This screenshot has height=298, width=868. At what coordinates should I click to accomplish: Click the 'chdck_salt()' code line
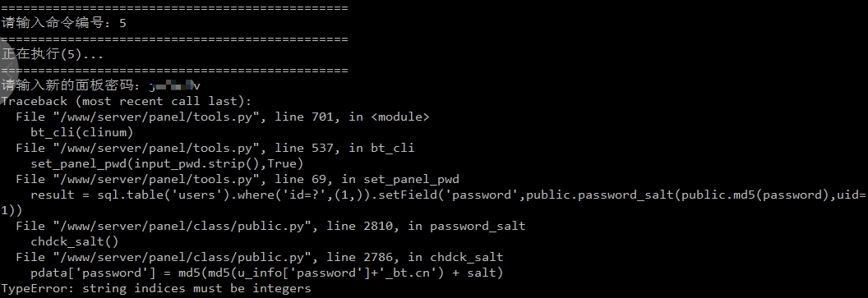[75, 241]
